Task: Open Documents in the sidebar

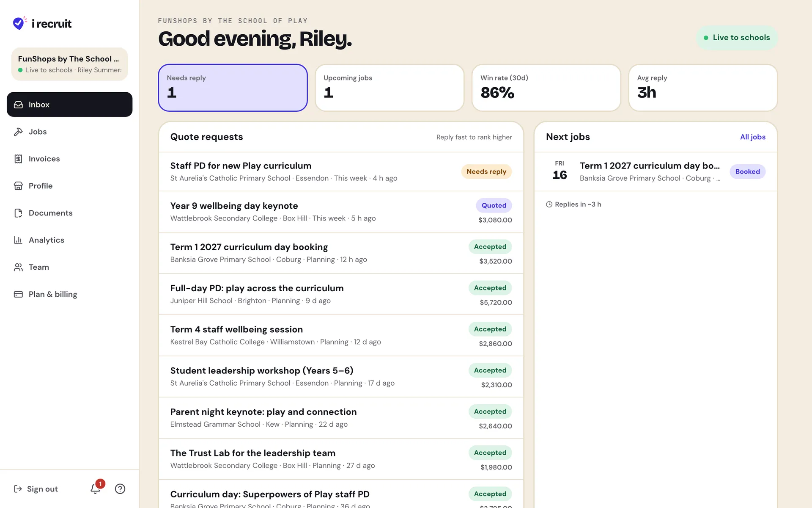Action: (69, 213)
